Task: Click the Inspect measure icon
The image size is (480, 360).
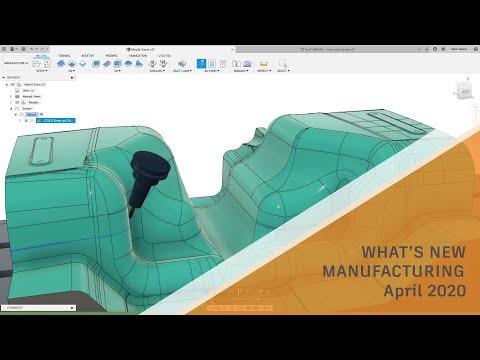Action: click(264, 64)
